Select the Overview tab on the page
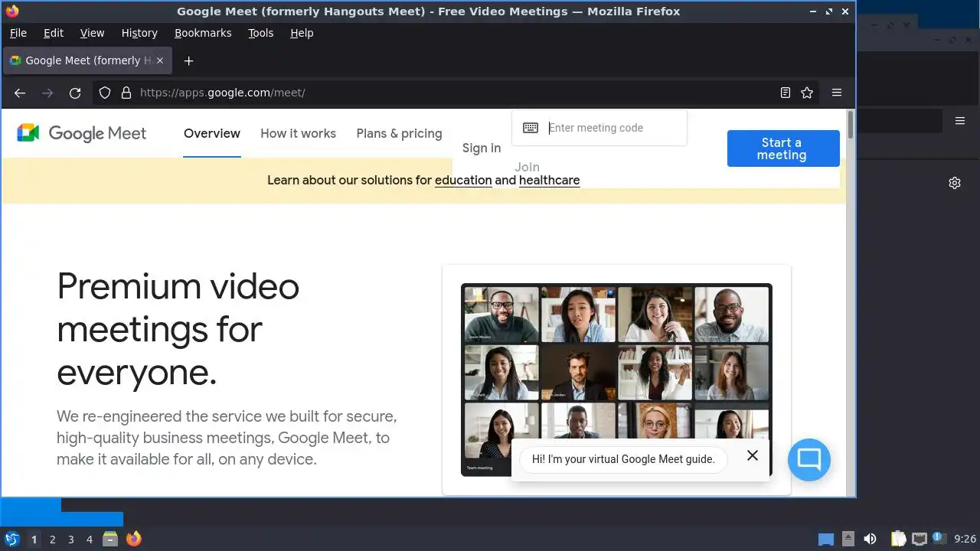980x551 pixels. pos(212,133)
